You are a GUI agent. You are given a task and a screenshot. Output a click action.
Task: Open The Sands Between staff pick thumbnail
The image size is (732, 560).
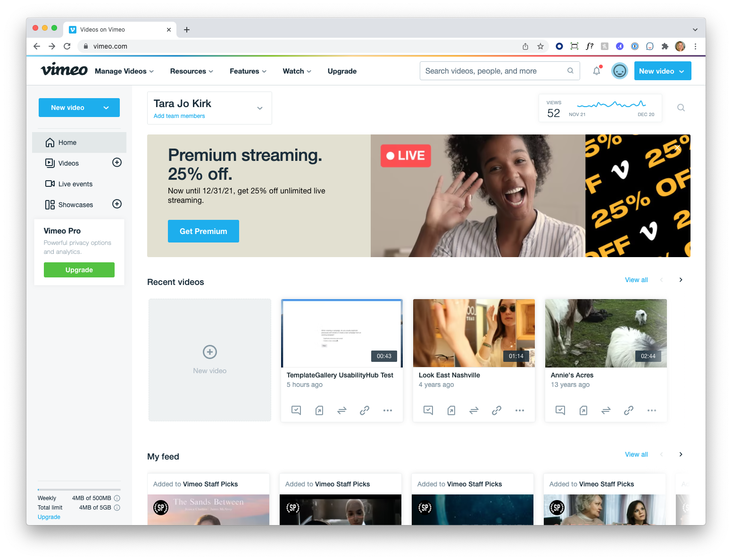point(208,510)
